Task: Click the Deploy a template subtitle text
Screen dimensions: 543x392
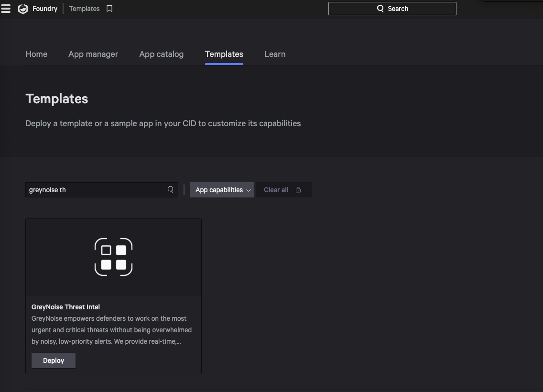Action: pos(163,124)
